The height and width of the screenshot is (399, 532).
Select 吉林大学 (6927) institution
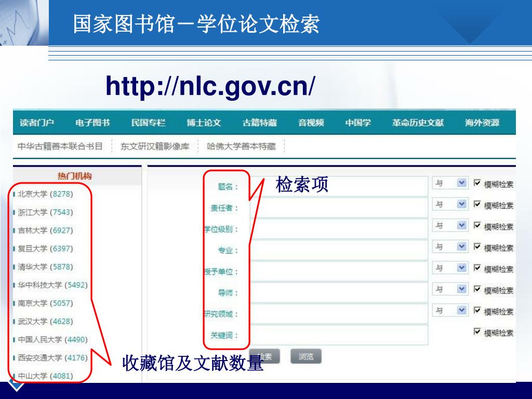pyautogui.click(x=46, y=230)
